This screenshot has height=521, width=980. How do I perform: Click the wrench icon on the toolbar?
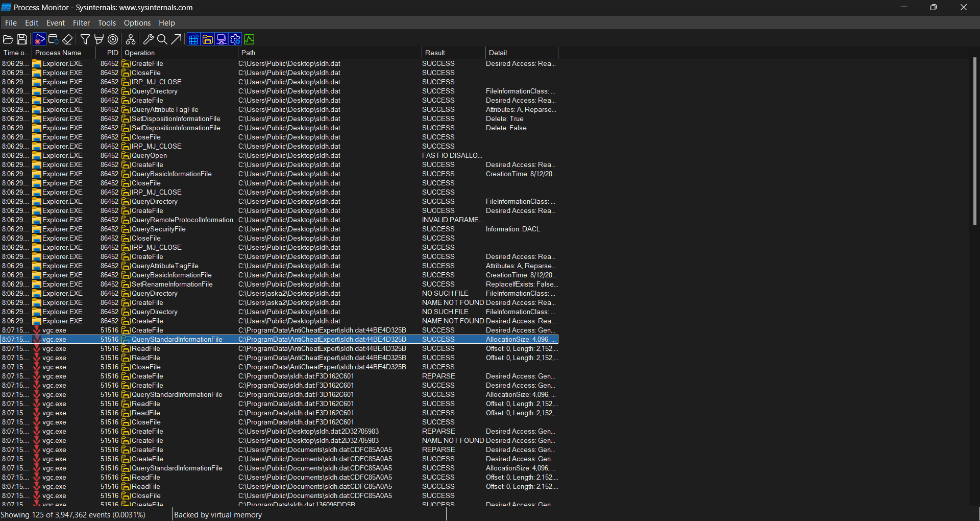tap(149, 39)
